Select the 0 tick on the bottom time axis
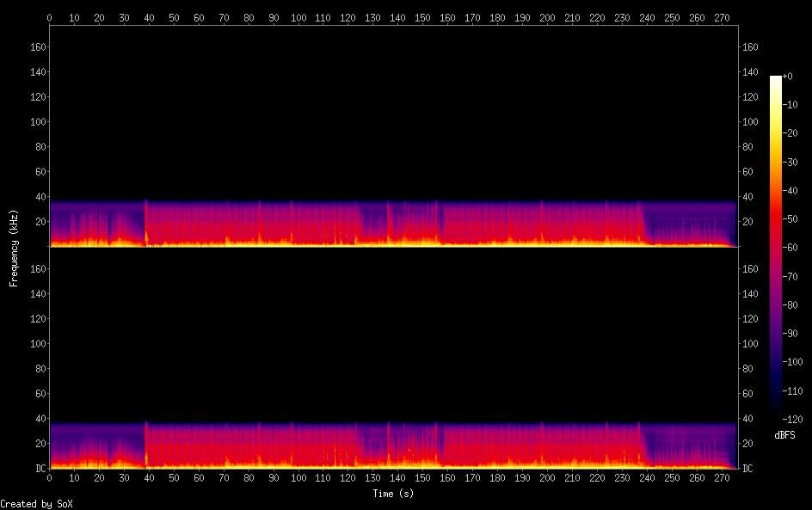This screenshot has width=812, height=510. click(50, 476)
